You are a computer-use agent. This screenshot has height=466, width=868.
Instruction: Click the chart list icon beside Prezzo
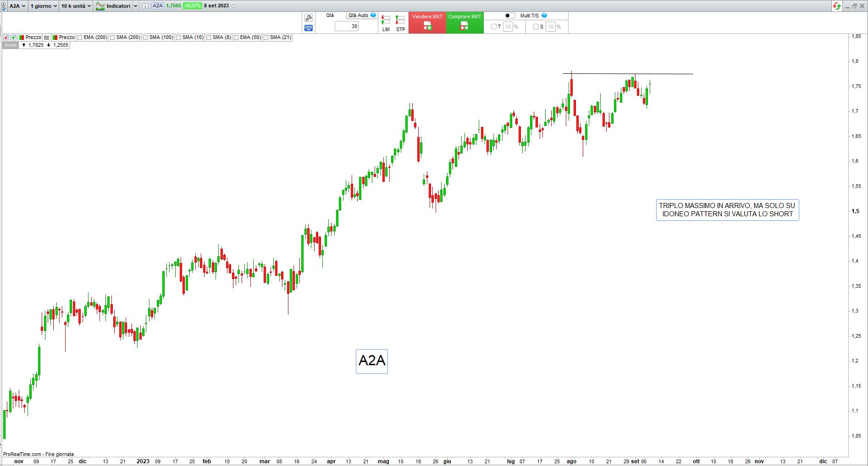click(47, 38)
